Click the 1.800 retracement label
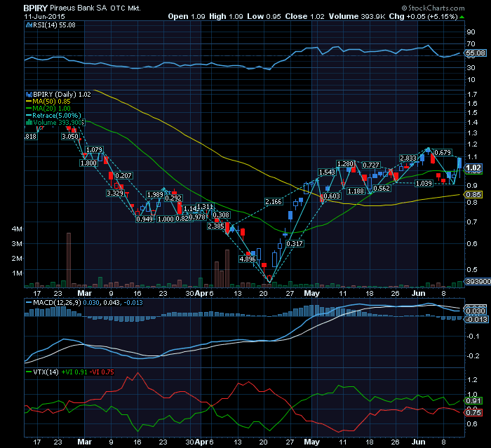This screenshot has height=448, width=491. (x=88, y=163)
